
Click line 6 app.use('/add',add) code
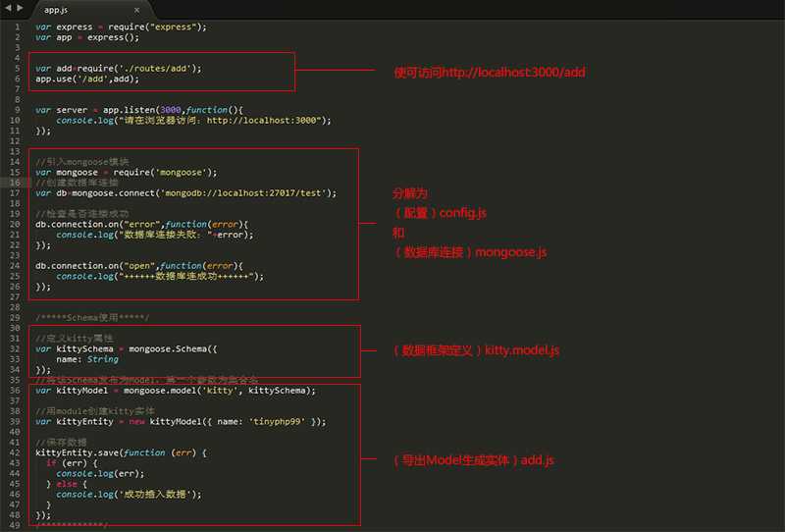tap(87, 80)
